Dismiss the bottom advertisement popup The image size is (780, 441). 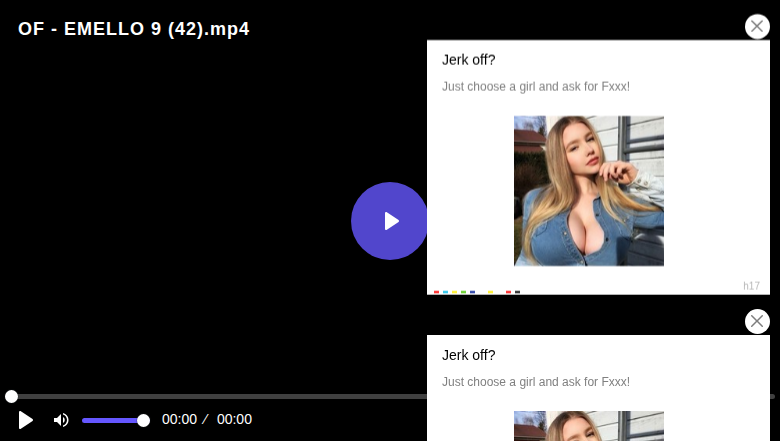point(757,321)
